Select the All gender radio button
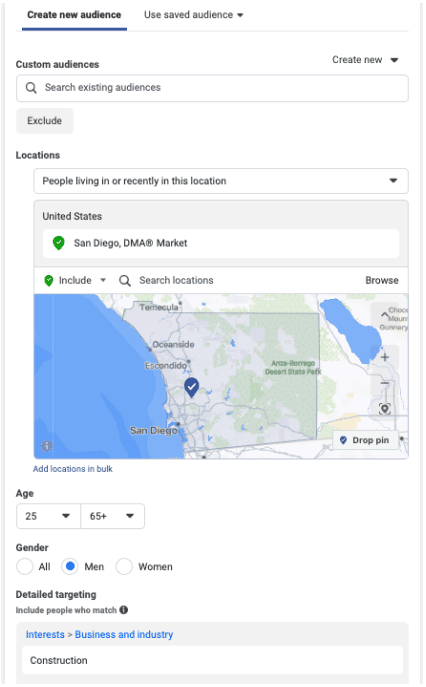This screenshot has height=687, width=426. (25, 567)
